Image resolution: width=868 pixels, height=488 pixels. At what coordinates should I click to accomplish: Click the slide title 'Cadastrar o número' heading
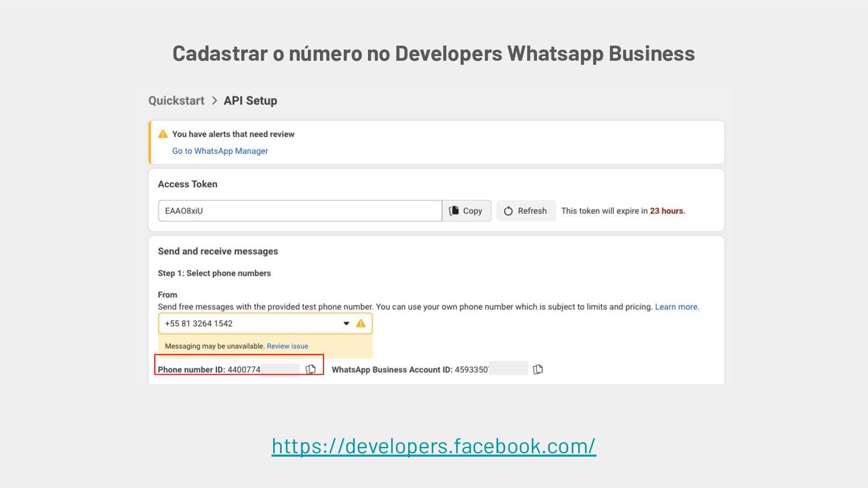click(434, 53)
